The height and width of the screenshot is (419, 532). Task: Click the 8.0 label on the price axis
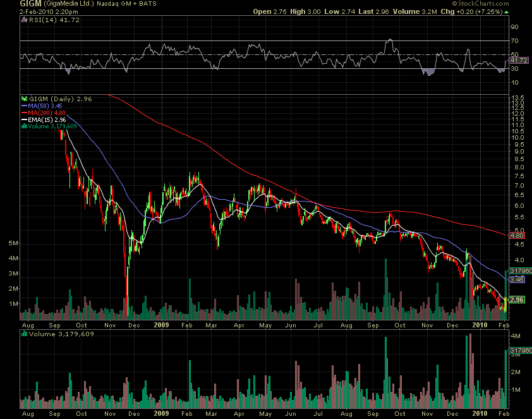519,167
